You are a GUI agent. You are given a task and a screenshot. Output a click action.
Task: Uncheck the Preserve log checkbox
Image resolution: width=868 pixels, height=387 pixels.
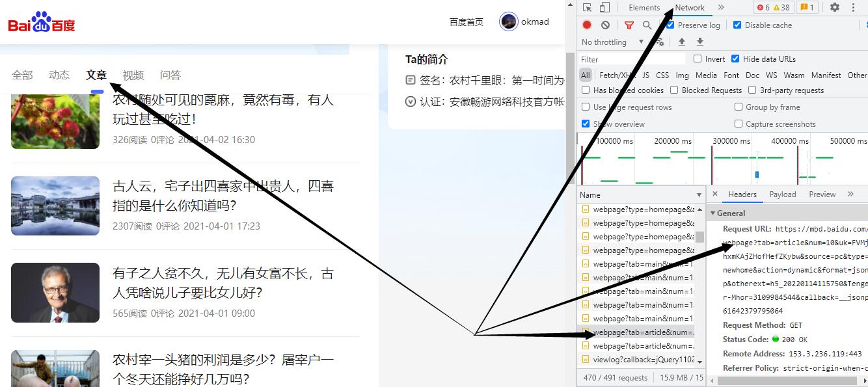pyautogui.click(x=670, y=25)
